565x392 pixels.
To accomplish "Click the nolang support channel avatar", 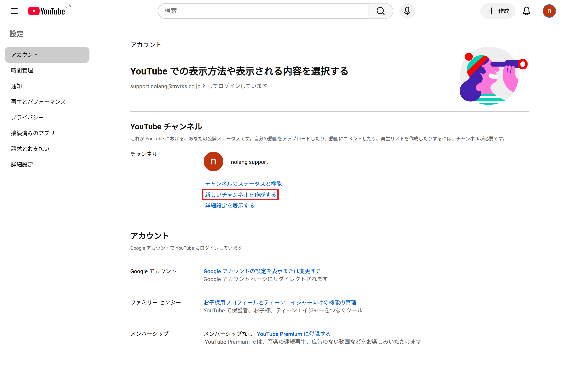I will 213,161.
